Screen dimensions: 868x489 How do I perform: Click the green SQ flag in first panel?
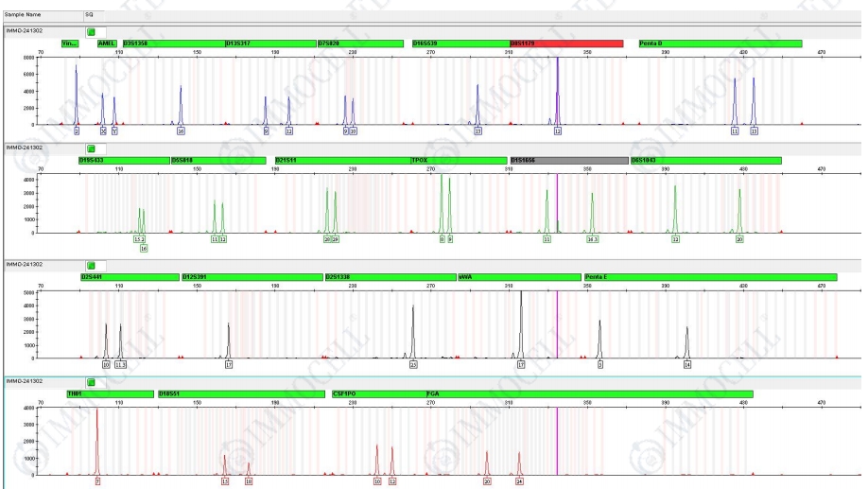pos(92,32)
